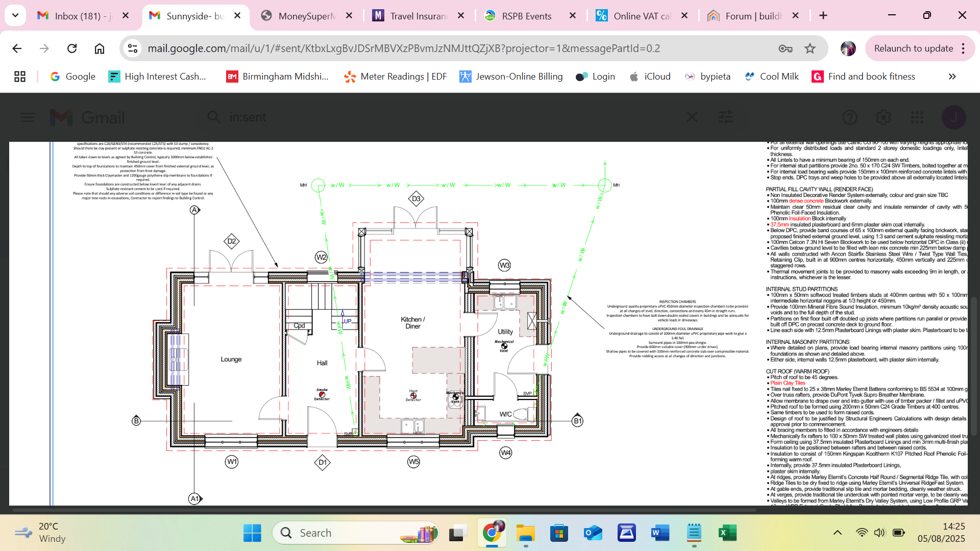This screenshot has width=980, height=551.
Task: Open the volume control icon
Action: [879, 533]
